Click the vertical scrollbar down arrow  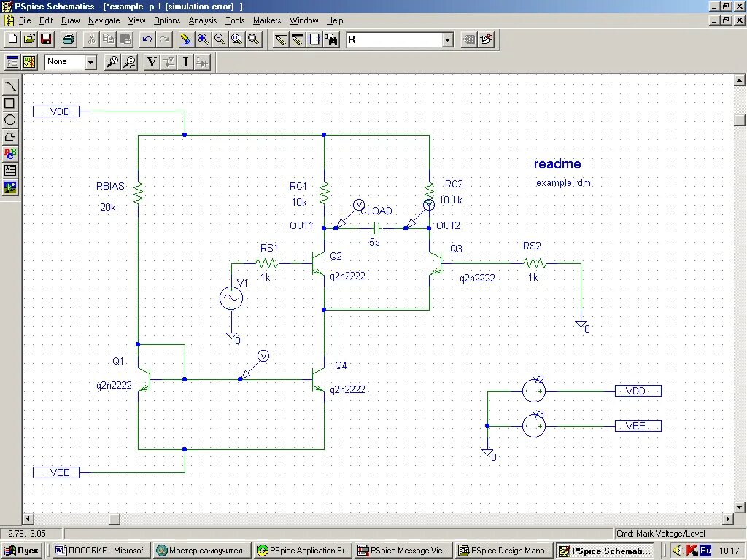(740, 507)
